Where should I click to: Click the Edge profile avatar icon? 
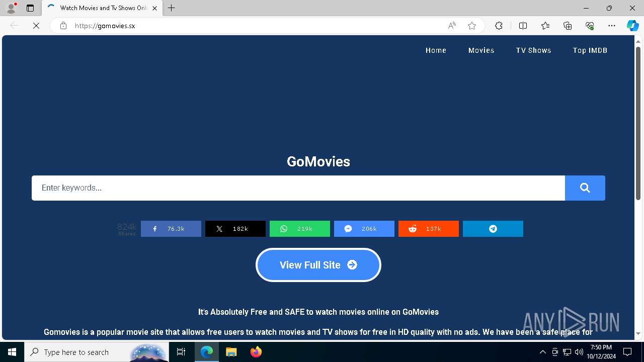(x=11, y=8)
